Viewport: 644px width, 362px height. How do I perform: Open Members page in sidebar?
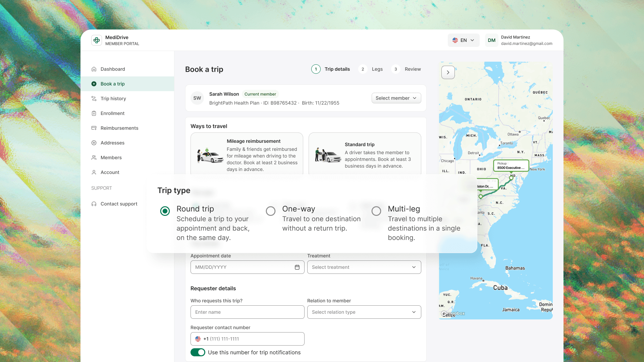point(127,158)
